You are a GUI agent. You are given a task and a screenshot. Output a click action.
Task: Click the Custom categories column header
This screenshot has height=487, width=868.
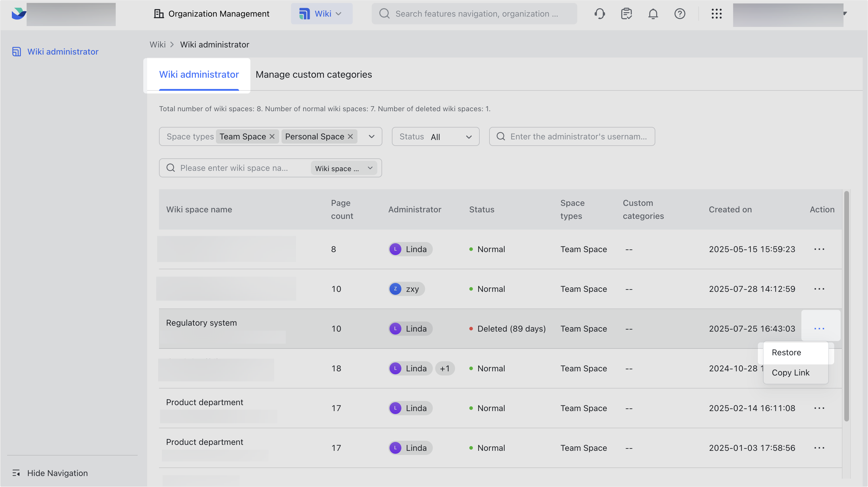pos(643,209)
